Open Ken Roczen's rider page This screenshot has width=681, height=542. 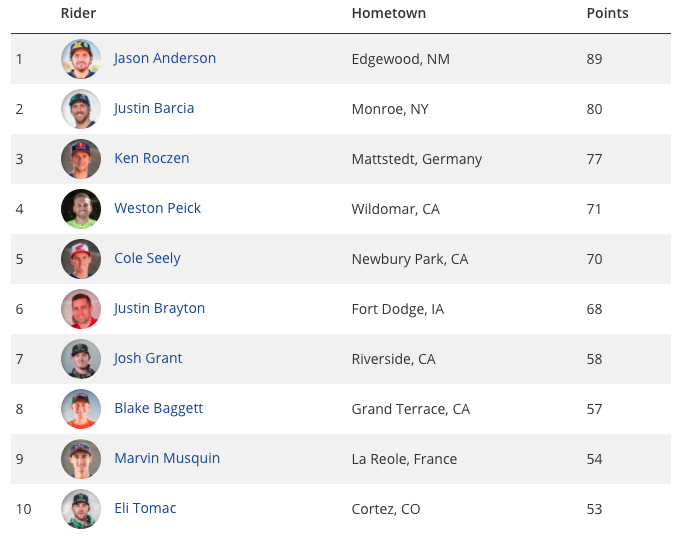click(x=152, y=158)
